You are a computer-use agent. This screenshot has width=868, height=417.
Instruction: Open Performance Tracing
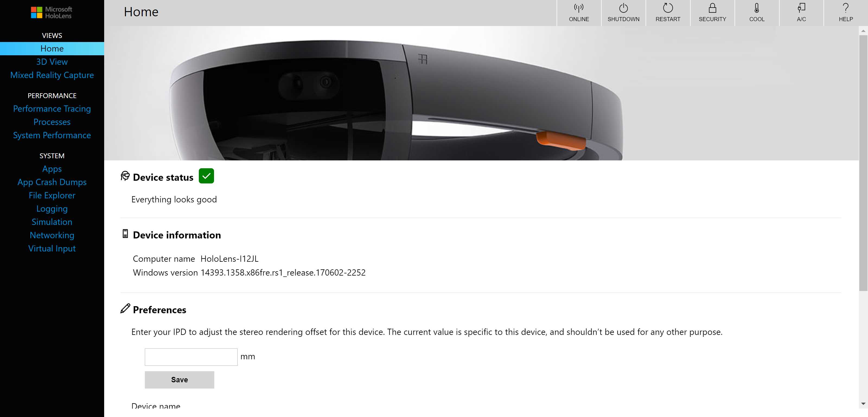point(52,108)
